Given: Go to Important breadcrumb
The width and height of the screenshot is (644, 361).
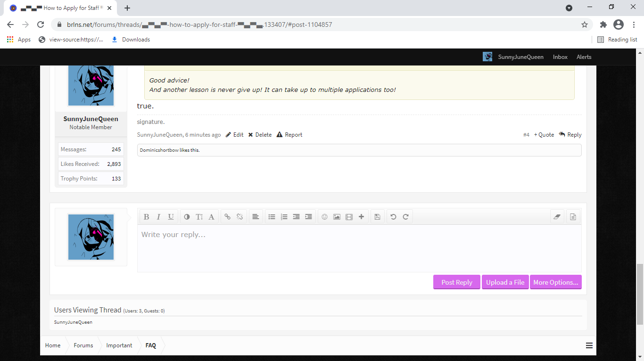Looking at the screenshot, I should [119, 345].
